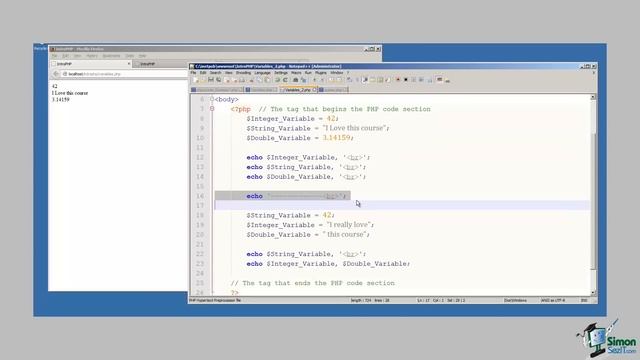Click the Stop Recording macro black icon
640x360 pixels.
[x=406, y=80]
